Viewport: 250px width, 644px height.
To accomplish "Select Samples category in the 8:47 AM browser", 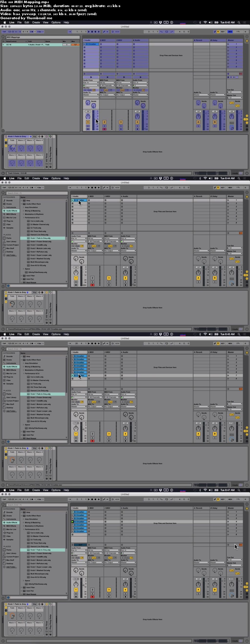I will point(10,540).
